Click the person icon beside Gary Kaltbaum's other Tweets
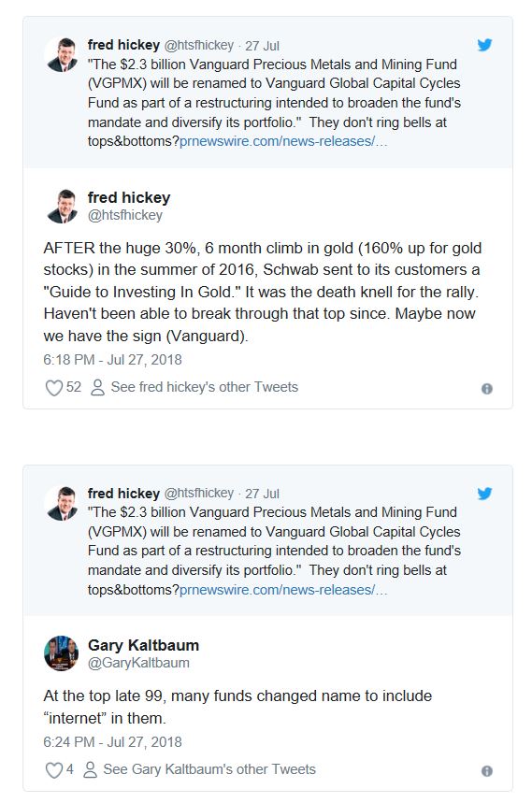 (x=90, y=769)
